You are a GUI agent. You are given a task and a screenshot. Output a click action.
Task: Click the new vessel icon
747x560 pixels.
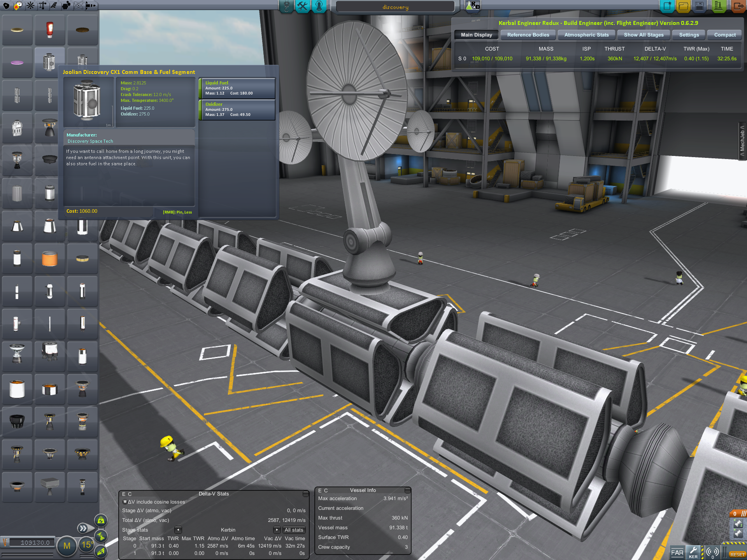tap(667, 6)
